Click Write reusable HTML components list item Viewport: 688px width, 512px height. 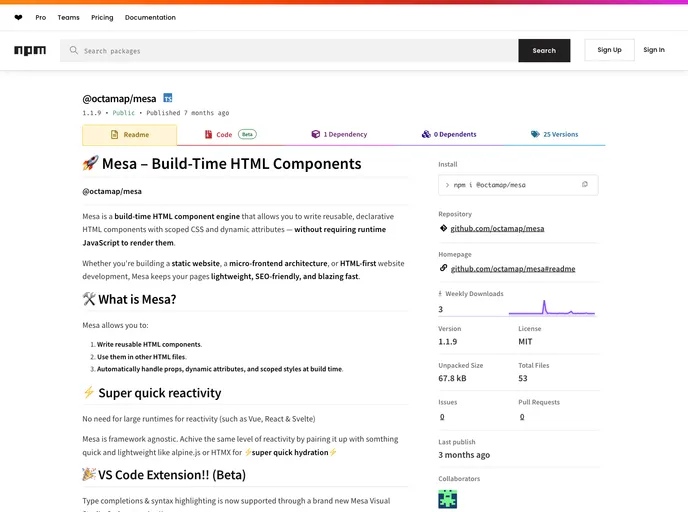[x=149, y=344]
